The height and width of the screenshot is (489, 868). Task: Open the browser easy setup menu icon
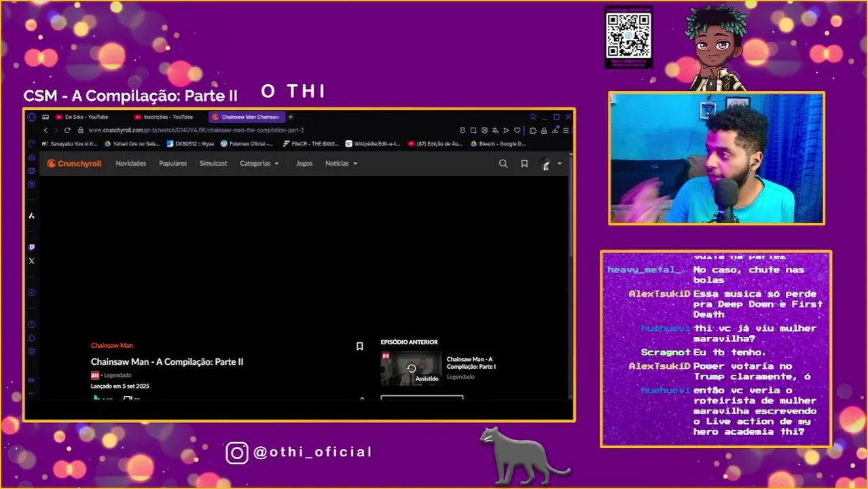566,130
